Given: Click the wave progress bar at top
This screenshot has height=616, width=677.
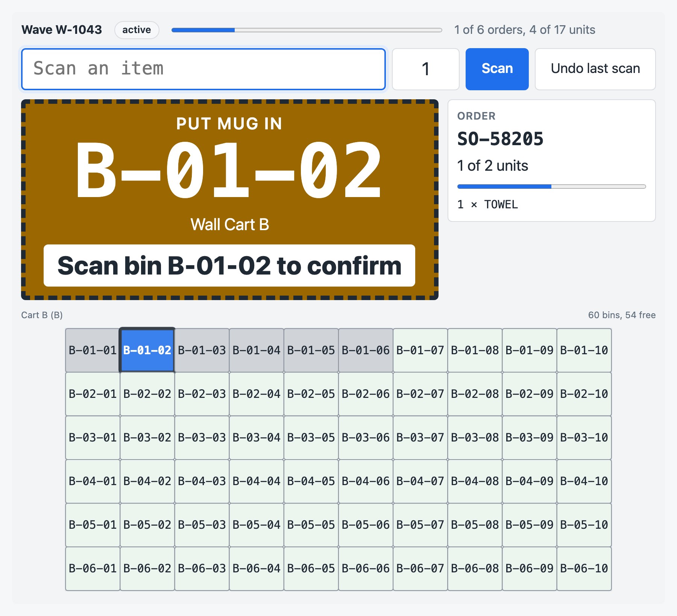Looking at the screenshot, I should tap(307, 30).
